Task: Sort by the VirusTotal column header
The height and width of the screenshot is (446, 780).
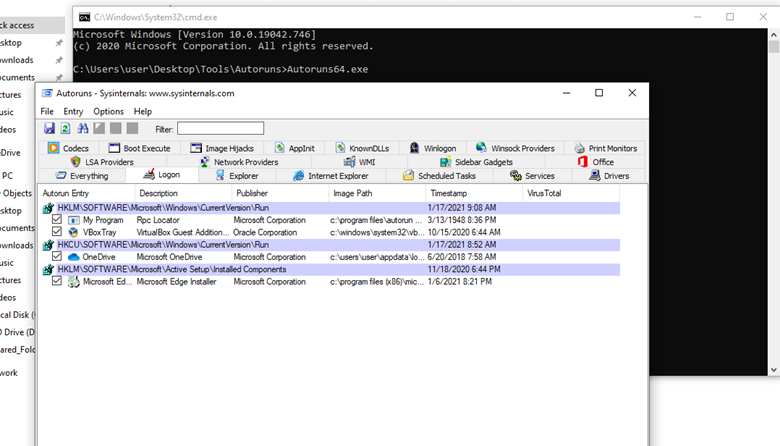Action: click(571, 193)
